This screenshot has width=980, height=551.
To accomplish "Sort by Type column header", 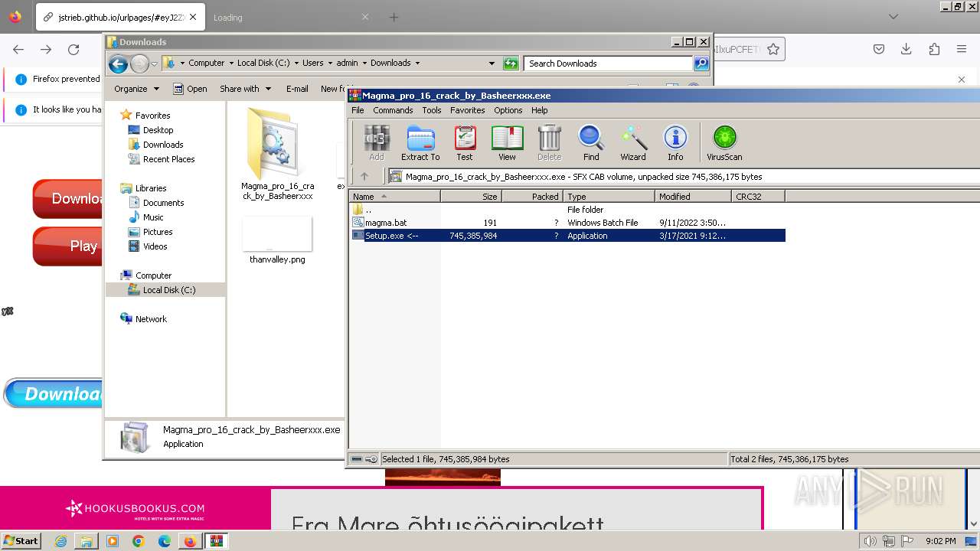I will 609,197.
